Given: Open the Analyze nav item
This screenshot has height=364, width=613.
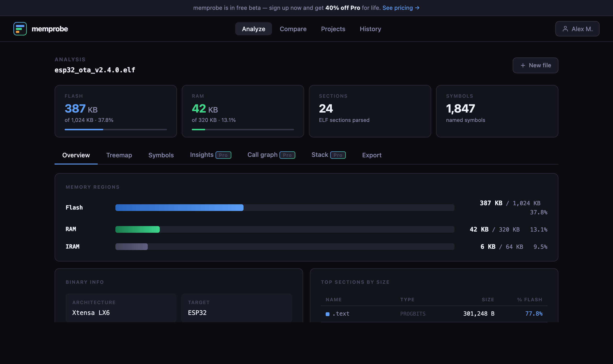Looking at the screenshot, I should coord(253,29).
